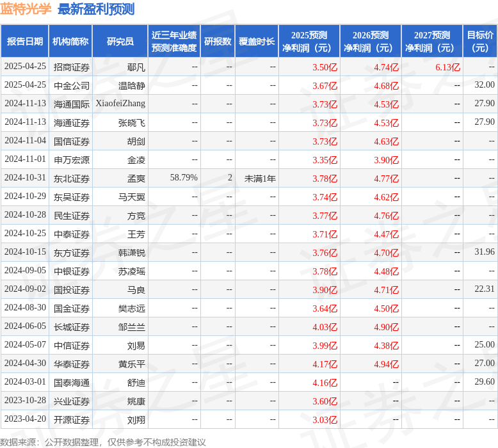Select 兴业证券 institution cell
The height and width of the screenshot is (448, 498).
pyautogui.click(x=72, y=401)
